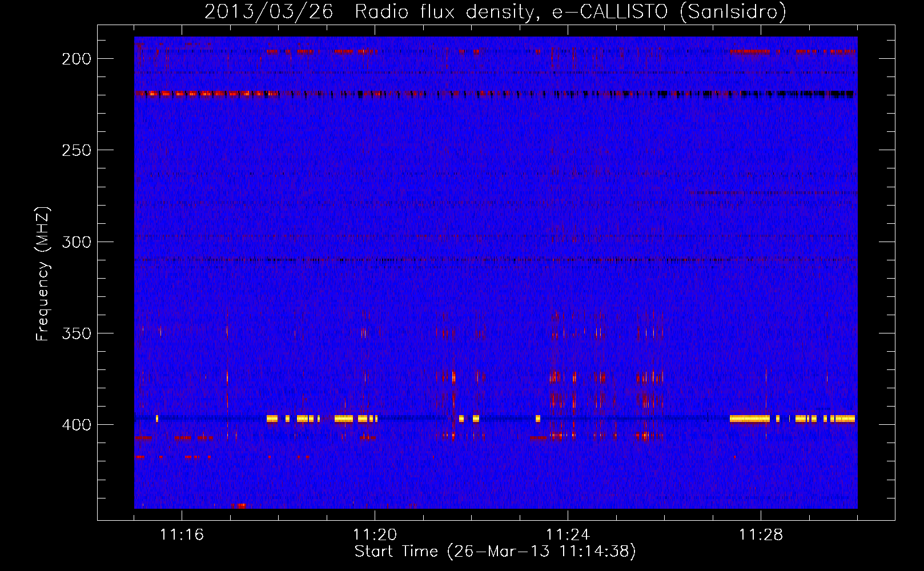Click the 200 frequency tick label
Image resolution: width=924 pixels, height=571 pixels.
[77, 59]
